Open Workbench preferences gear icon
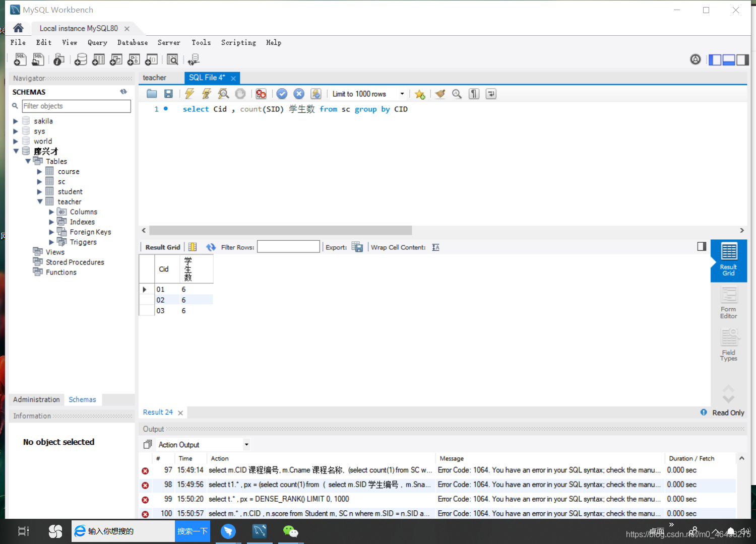Viewport: 756px width, 544px height. 696,59
